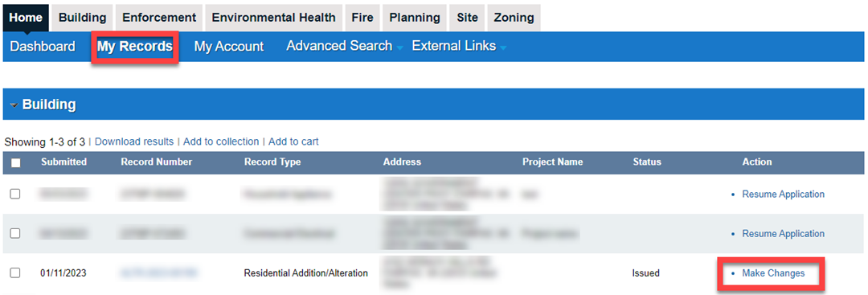Sort by the Record Number column header
This screenshot has width=868, height=295.
tap(157, 162)
